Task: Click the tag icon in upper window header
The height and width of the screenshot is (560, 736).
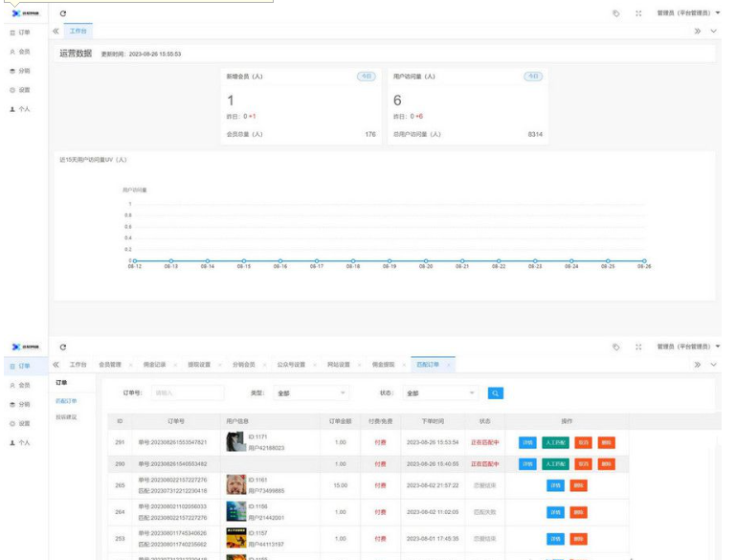Action: (615, 13)
